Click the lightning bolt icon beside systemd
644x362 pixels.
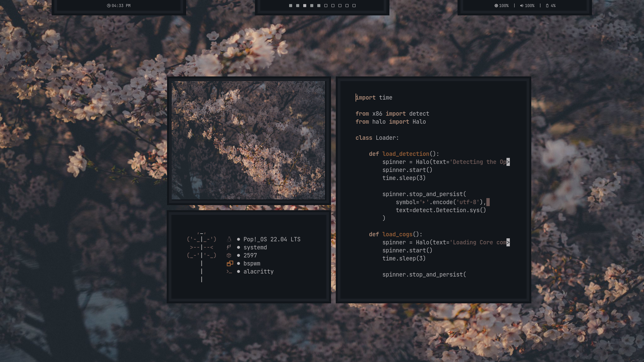click(x=229, y=247)
